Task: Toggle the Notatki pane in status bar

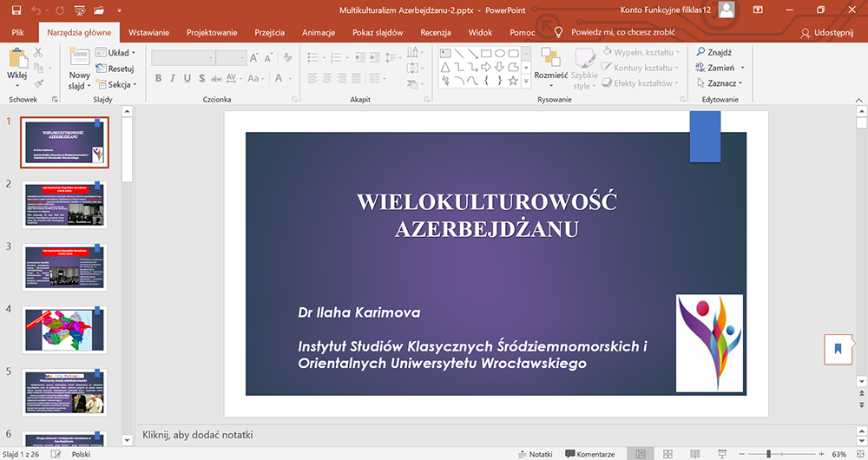Action: [x=535, y=454]
